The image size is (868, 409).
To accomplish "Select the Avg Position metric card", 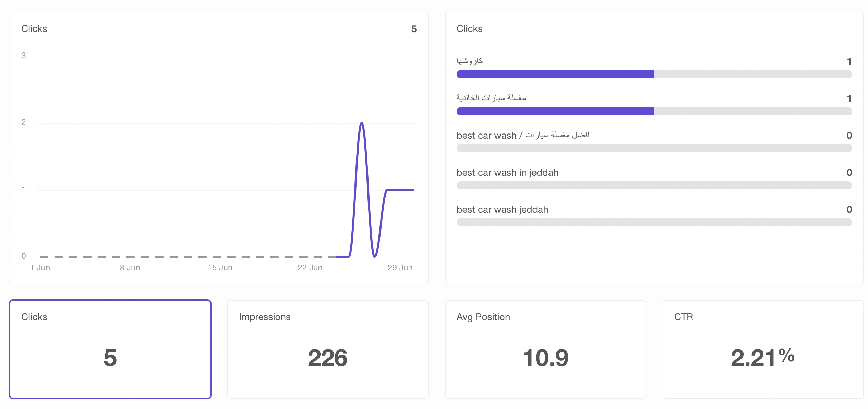I will 545,349.
